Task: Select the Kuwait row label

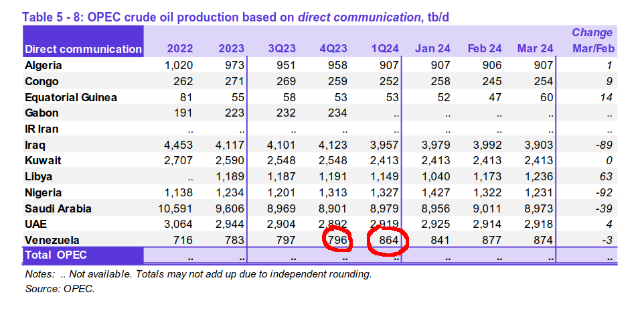Action: coord(43,160)
